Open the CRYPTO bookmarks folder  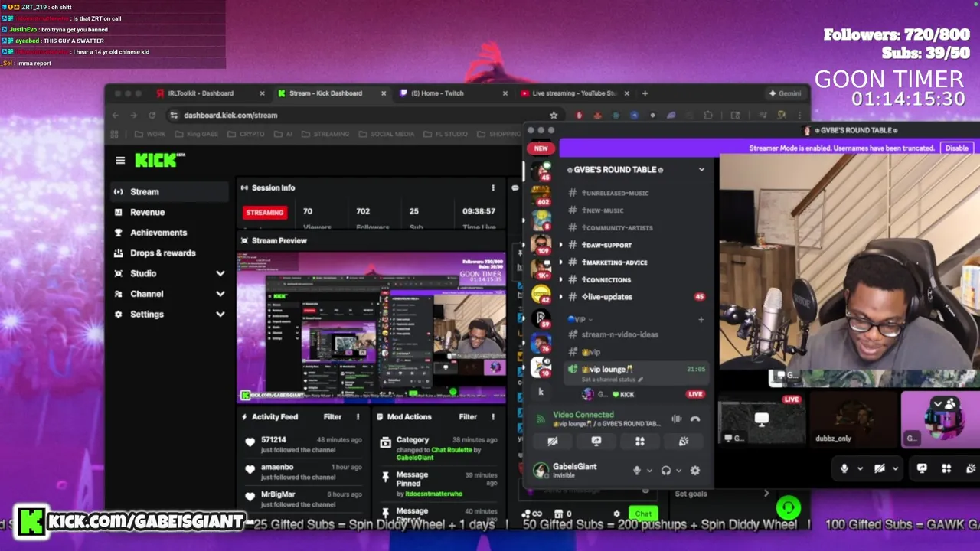pos(245,134)
